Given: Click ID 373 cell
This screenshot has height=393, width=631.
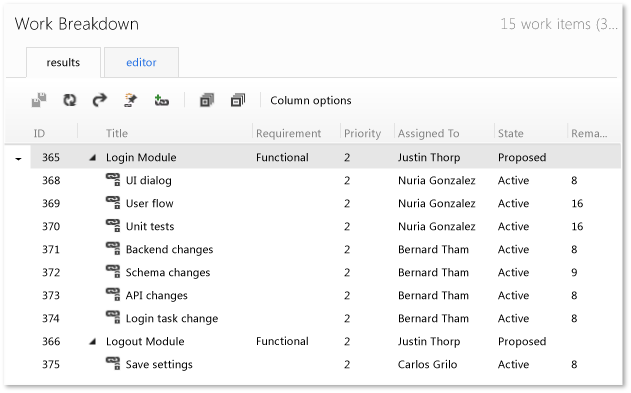Looking at the screenshot, I should tap(51, 295).
